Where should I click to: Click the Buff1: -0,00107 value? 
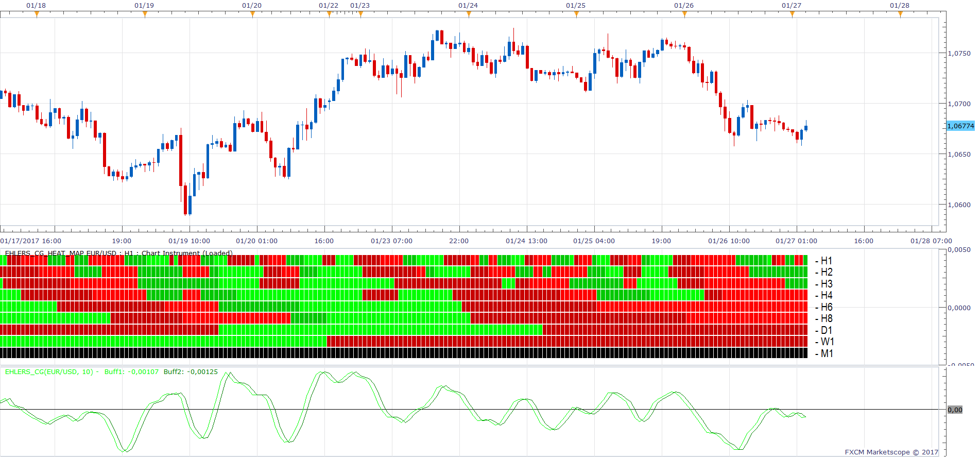[x=131, y=371]
